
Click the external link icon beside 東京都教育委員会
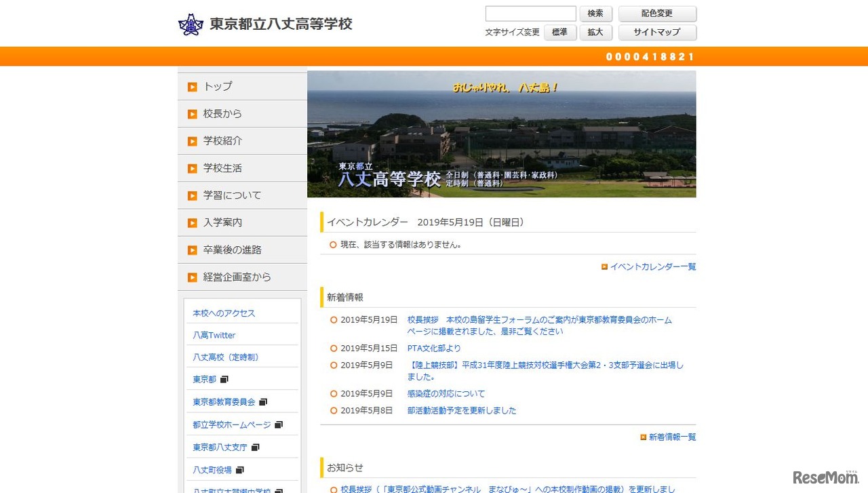(263, 401)
